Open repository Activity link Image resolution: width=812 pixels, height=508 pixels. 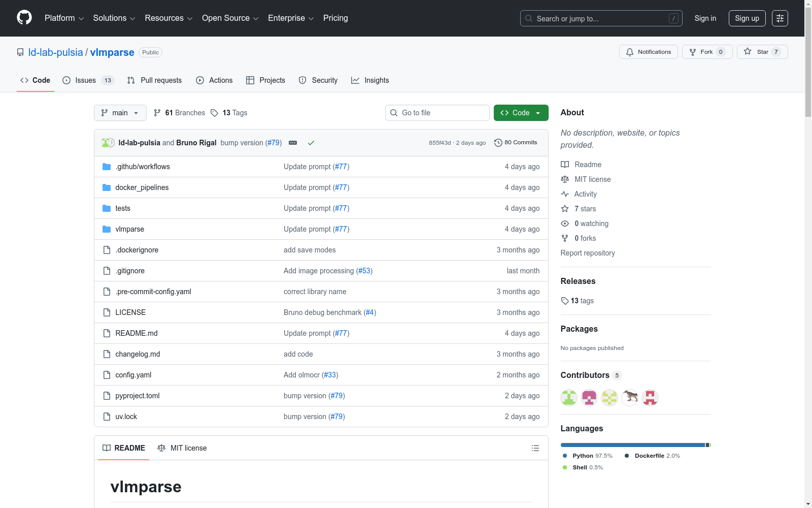tap(579, 194)
